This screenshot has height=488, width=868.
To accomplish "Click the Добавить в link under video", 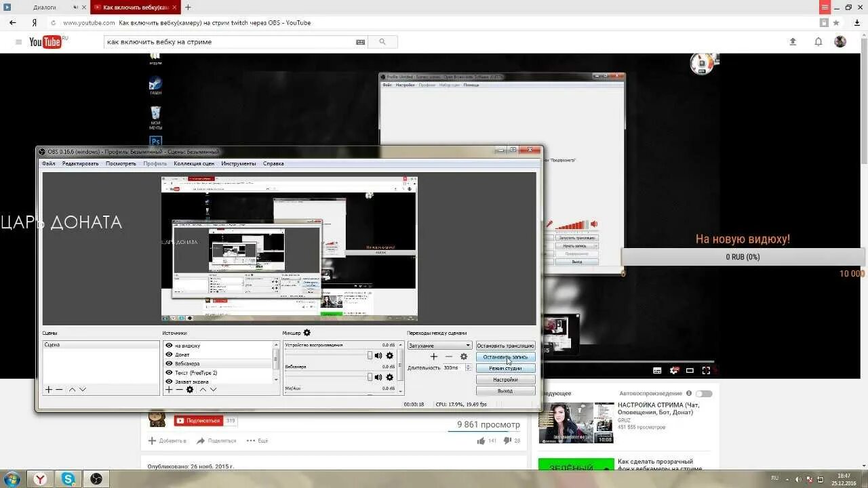I will (166, 441).
